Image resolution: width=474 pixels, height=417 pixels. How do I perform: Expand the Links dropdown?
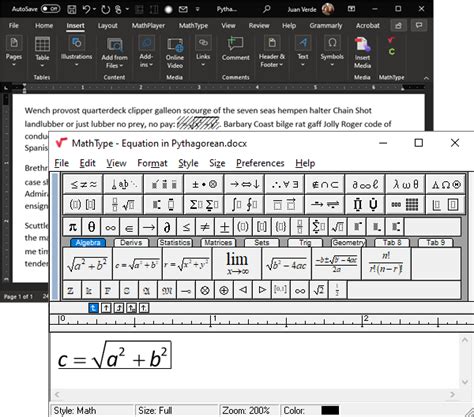(203, 52)
